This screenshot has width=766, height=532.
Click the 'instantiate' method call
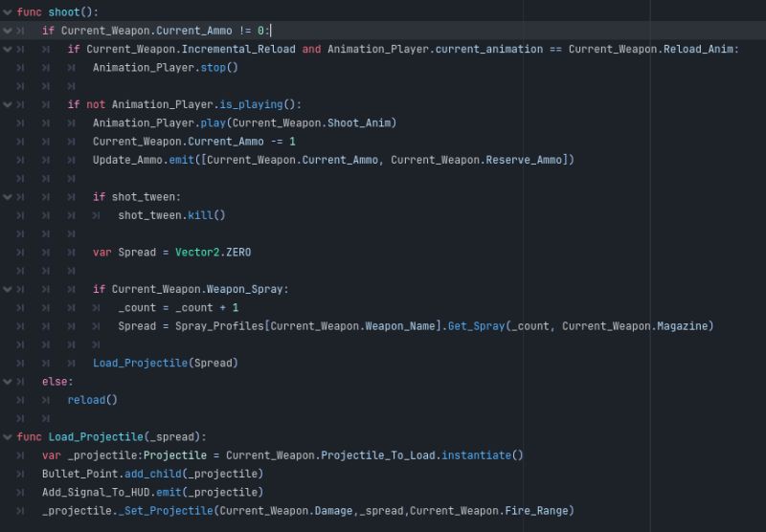tap(476, 455)
